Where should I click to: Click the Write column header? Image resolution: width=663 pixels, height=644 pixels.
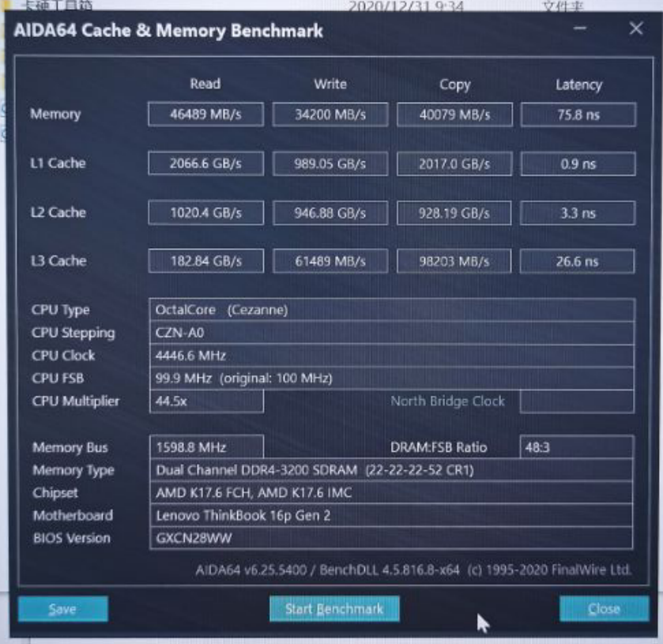pos(330,84)
